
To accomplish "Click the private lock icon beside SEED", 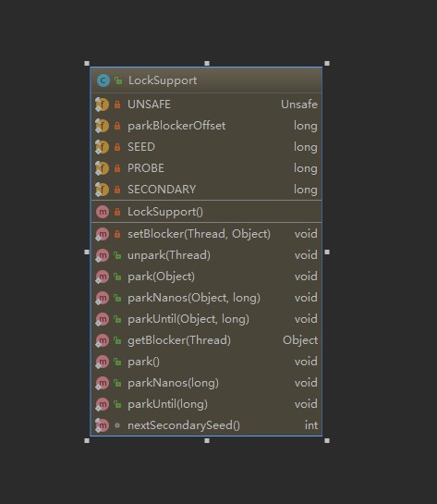I will [x=117, y=147].
